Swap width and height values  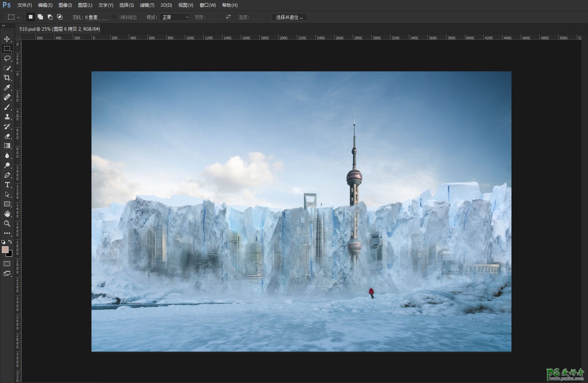[x=228, y=17]
